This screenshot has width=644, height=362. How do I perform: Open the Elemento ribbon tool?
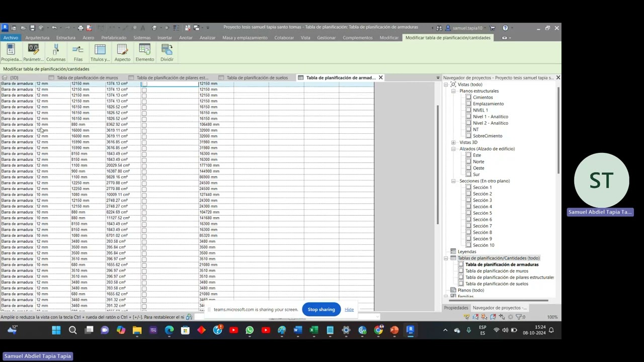144,53
